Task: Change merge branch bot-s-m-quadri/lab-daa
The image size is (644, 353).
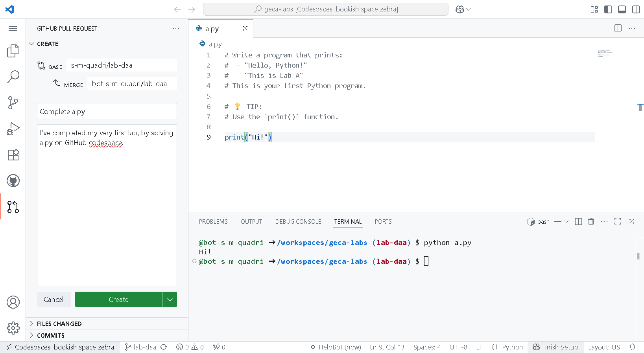Action: click(x=132, y=84)
